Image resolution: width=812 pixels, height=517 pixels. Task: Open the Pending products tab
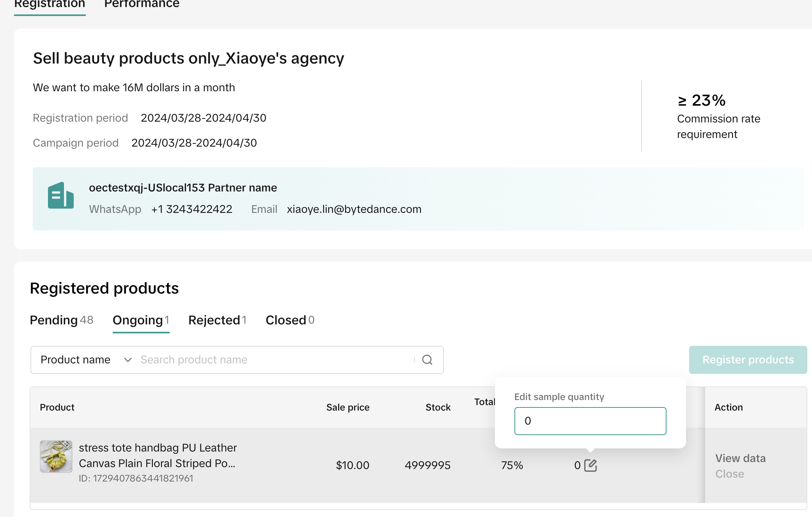point(61,320)
